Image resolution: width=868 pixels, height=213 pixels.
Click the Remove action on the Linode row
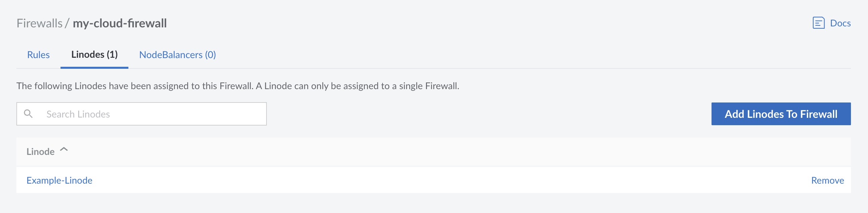pos(828,180)
